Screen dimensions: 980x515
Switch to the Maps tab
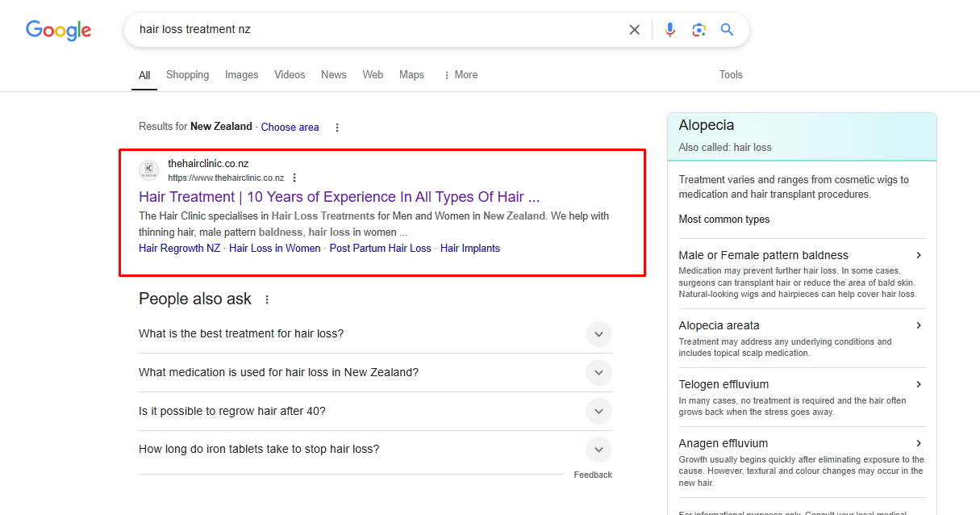(411, 75)
